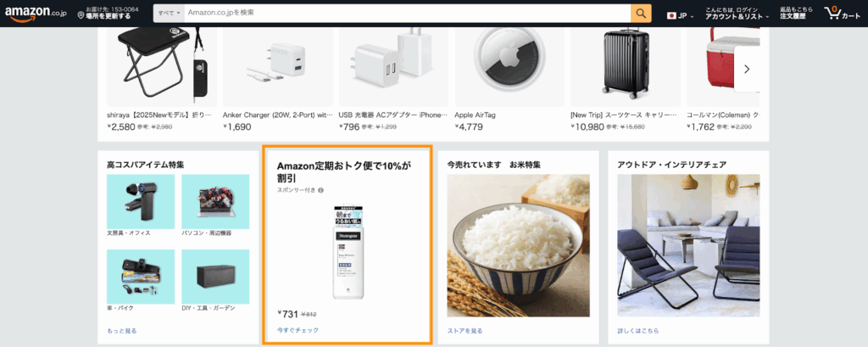Click the 詳しくはこちら link
The height and width of the screenshot is (347, 868).
tap(637, 331)
